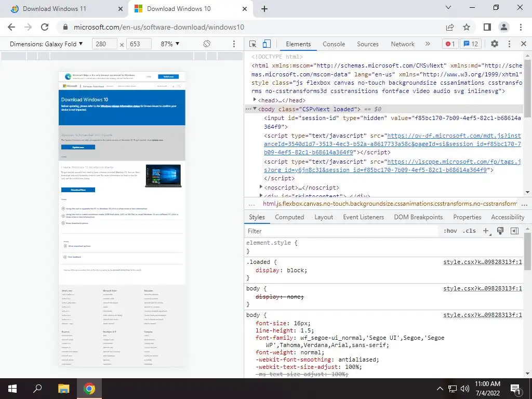Image resolution: width=532 pixels, height=399 pixels.
Task: Open the 87% zoom dropdown
Action: (170, 44)
